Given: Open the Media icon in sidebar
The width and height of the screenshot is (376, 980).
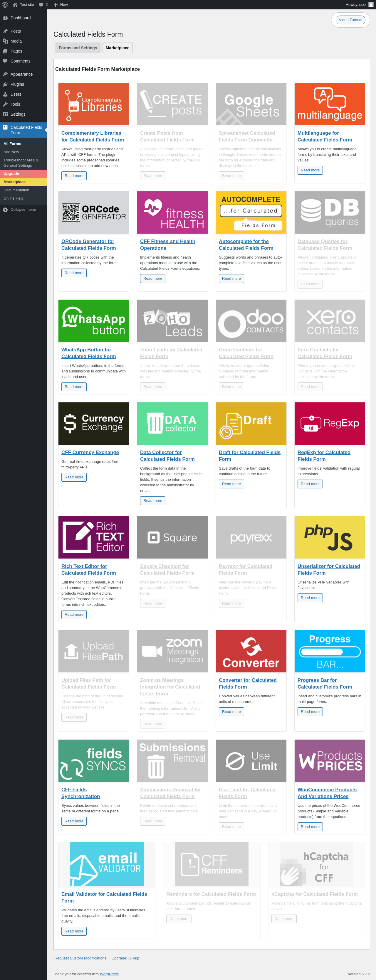Looking at the screenshot, I should (x=5, y=41).
